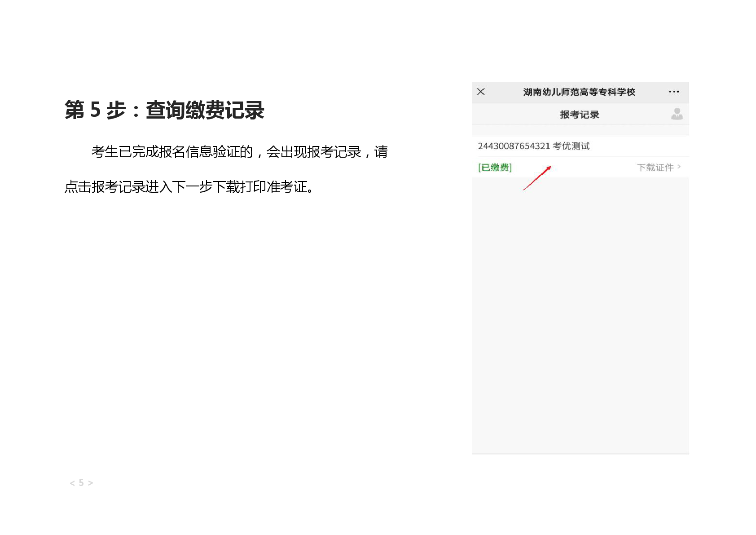
Task: Click the user profile avatar icon
Action: pyautogui.click(x=677, y=114)
